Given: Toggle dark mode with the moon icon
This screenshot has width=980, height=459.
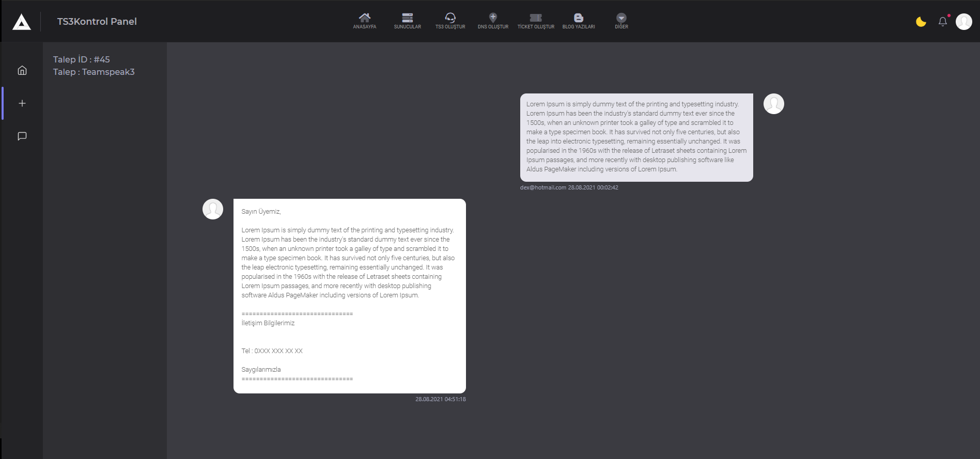Looking at the screenshot, I should coord(921,22).
